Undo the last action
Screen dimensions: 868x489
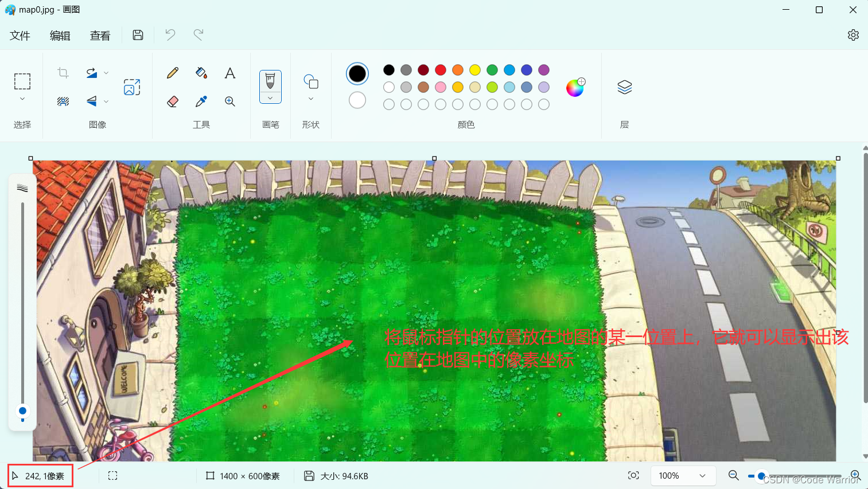pyautogui.click(x=170, y=35)
